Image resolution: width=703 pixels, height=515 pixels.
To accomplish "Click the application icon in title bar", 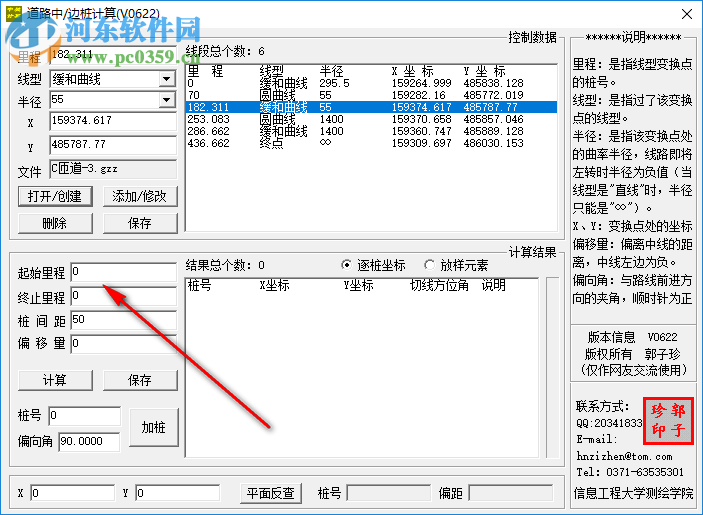I will pyautogui.click(x=14, y=13).
